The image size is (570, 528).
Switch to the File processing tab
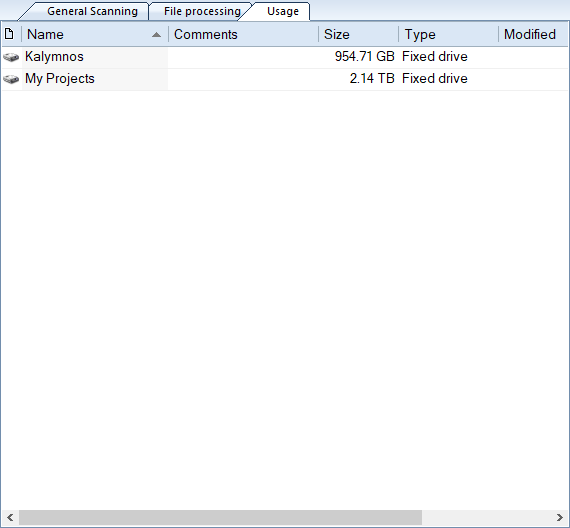[202, 11]
